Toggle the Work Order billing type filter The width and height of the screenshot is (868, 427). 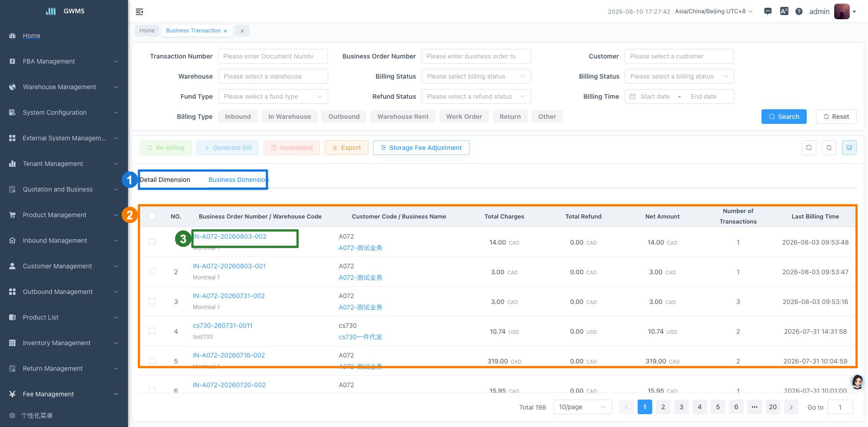coord(464,117)
